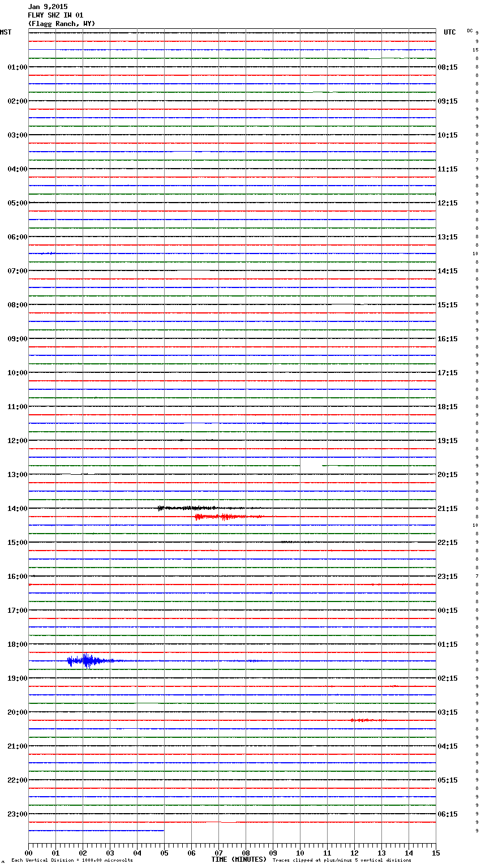The image size is (481, 868).
Task: Click the 01:15 UTC time label
Action: [448, 644]
